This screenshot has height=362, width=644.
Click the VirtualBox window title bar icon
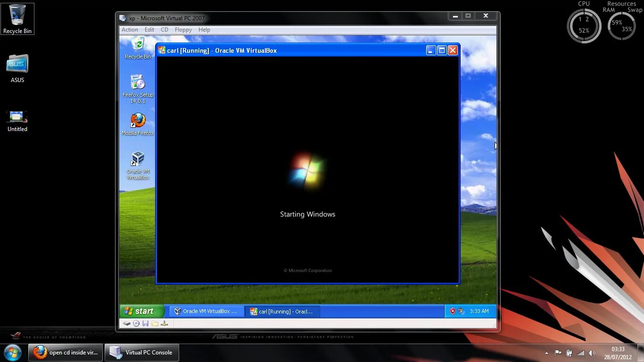[x=162, y=50]
